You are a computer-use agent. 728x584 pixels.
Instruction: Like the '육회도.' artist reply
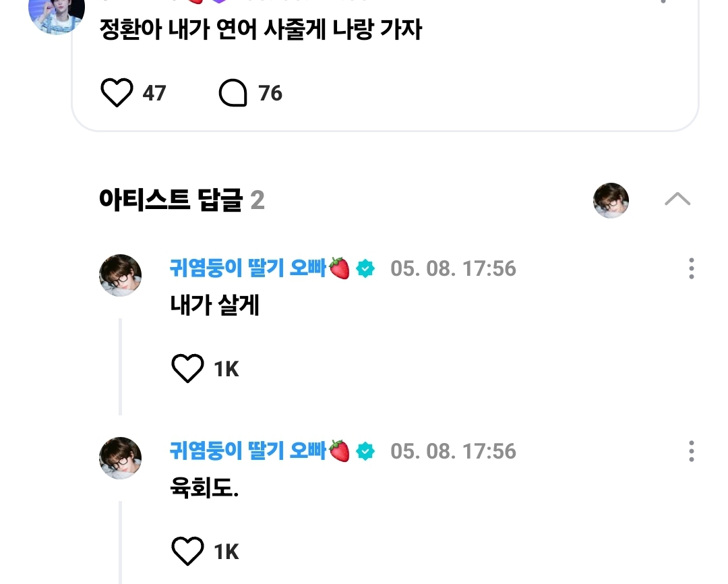[x=187, y=552]
